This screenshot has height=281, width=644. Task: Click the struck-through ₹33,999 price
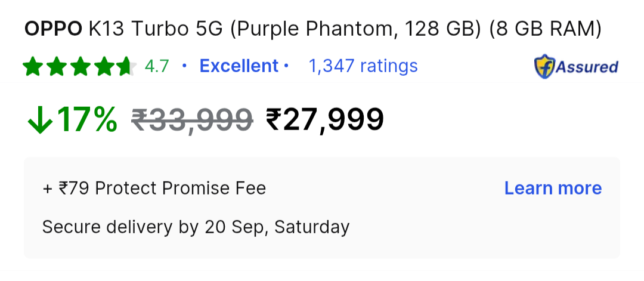(x=192, y=120)
